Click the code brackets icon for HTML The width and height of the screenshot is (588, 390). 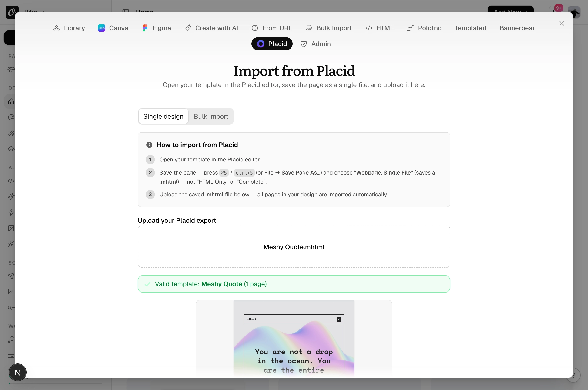click(369, 28)
